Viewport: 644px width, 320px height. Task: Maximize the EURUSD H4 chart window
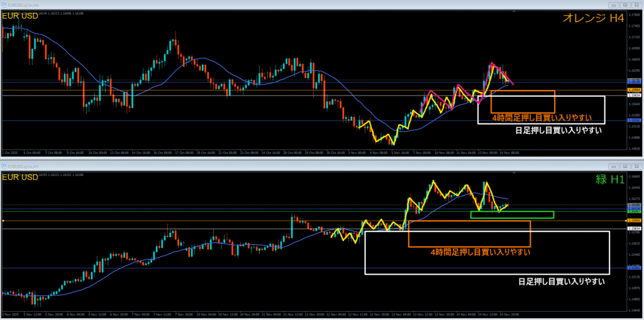coord(625,5)
